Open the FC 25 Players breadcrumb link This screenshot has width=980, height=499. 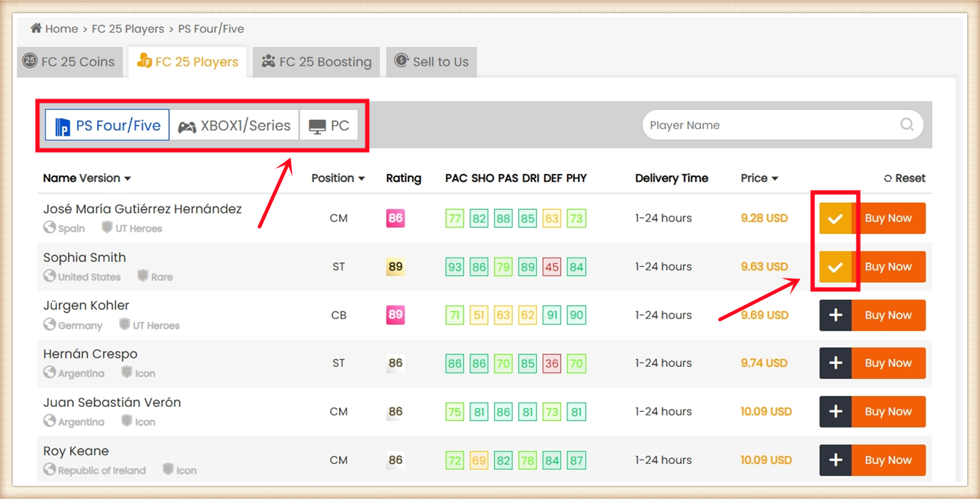coord(128,29)
